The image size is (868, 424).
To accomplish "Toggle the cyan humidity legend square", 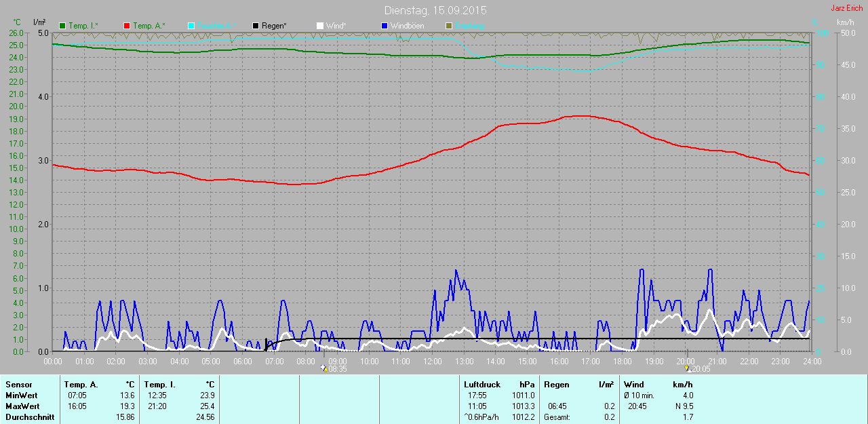I will tap(191, 26).
